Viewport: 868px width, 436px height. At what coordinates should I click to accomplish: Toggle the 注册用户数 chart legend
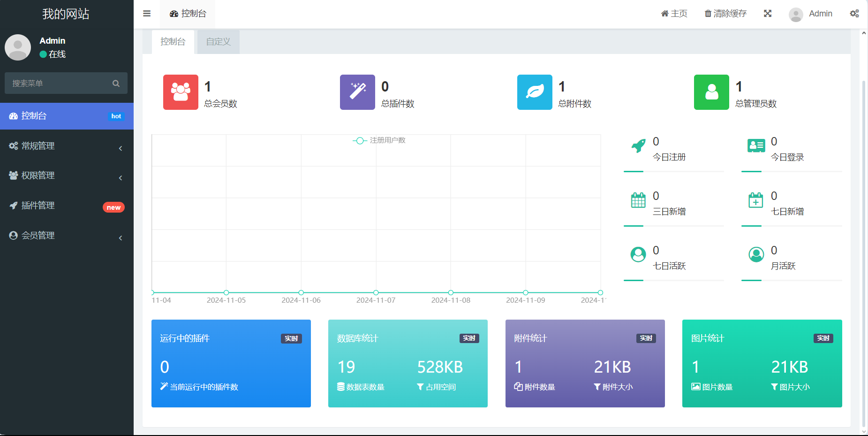point(379,140)
